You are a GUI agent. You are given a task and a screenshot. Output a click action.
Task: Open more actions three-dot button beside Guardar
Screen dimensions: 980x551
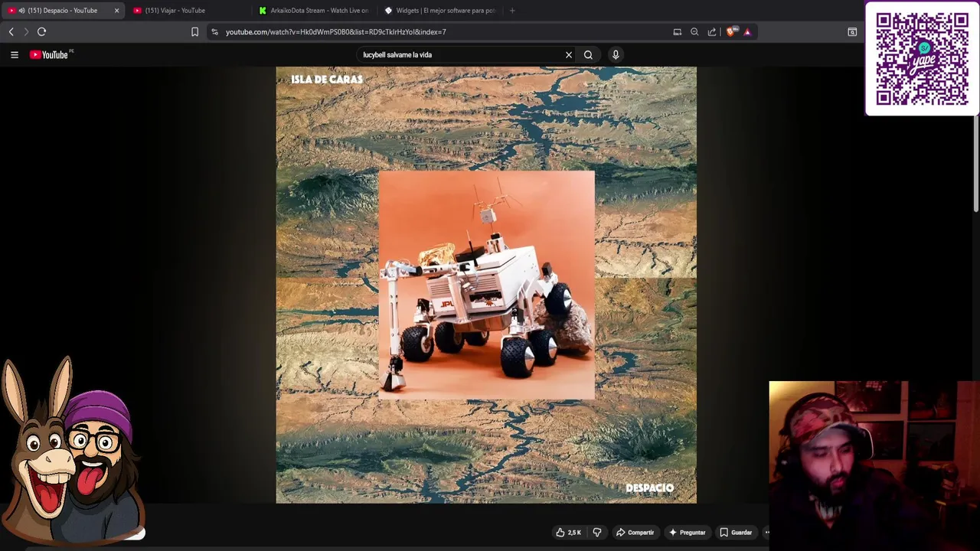pos(767,533)
